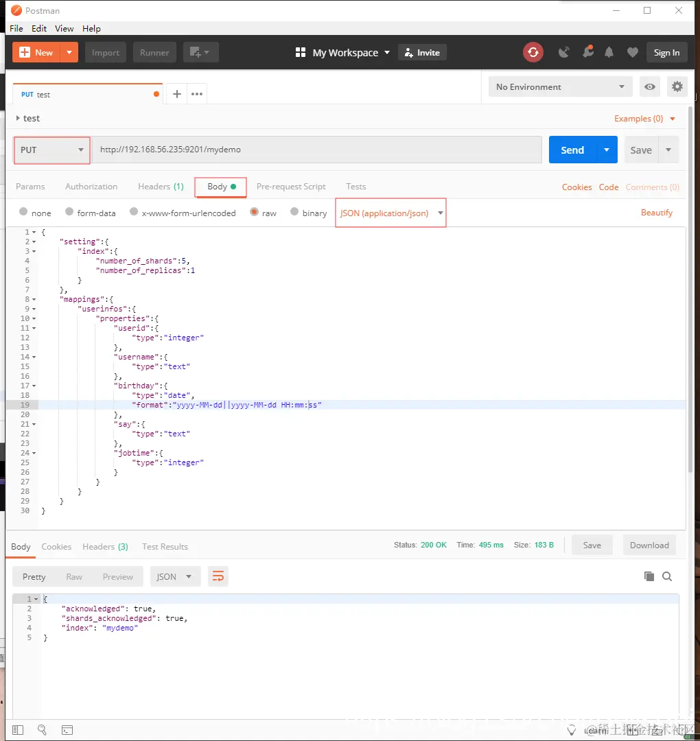Select the none body option

(23, 212)
